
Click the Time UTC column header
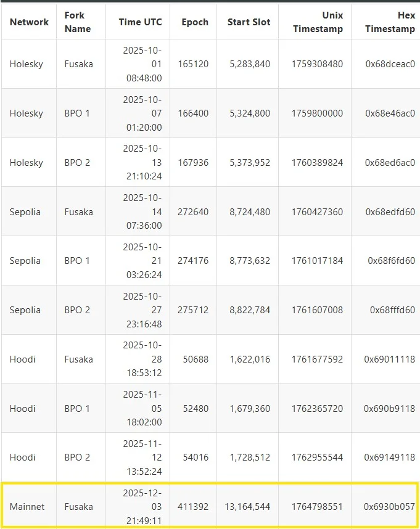141,22
